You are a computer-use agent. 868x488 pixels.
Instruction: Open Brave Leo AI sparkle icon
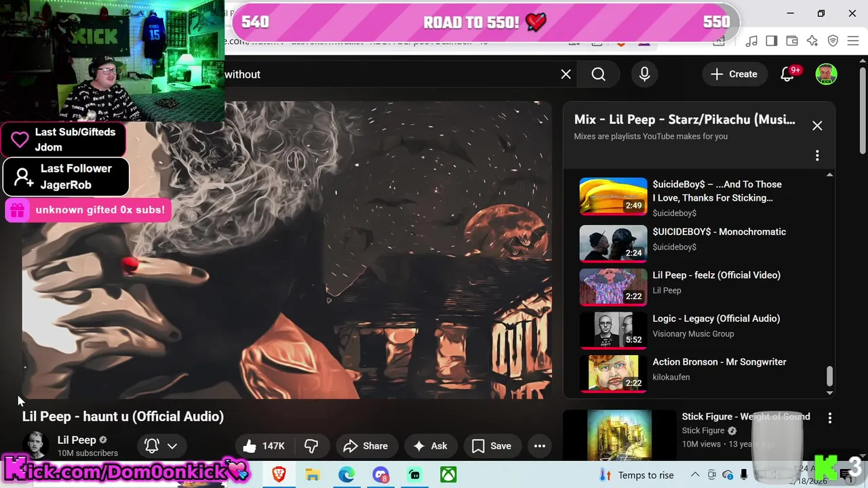812,41
